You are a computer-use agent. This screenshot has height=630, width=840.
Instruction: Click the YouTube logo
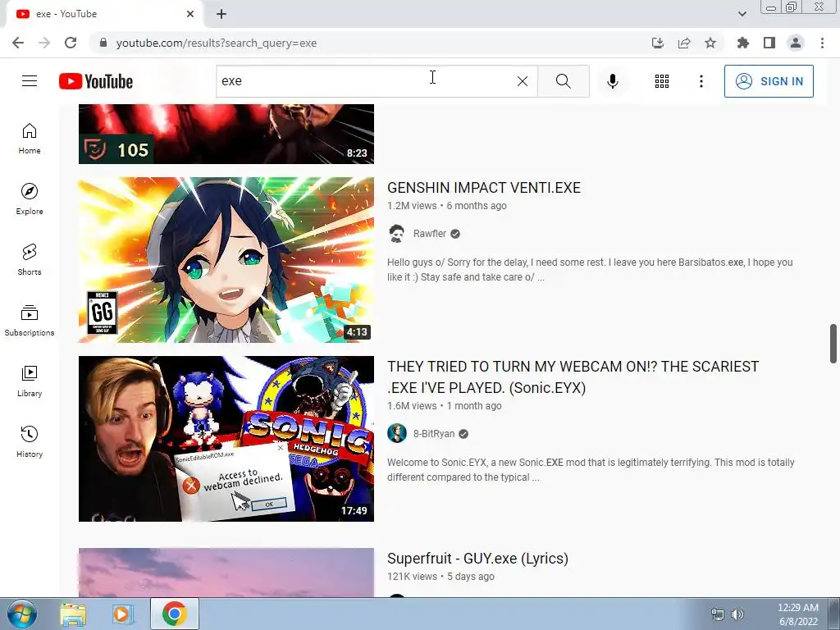pos(96,81)
